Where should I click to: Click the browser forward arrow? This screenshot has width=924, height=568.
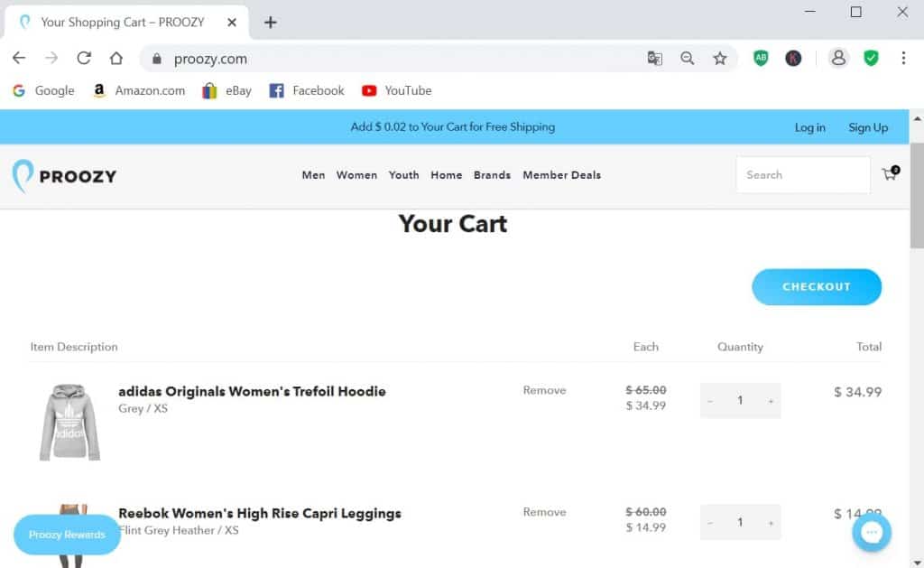[51, 58]
